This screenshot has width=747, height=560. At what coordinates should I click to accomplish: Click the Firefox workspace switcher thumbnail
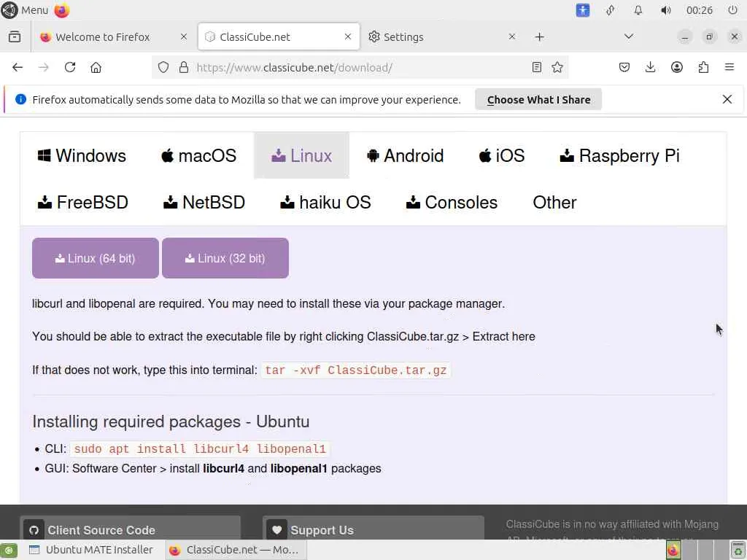point(673,550)
